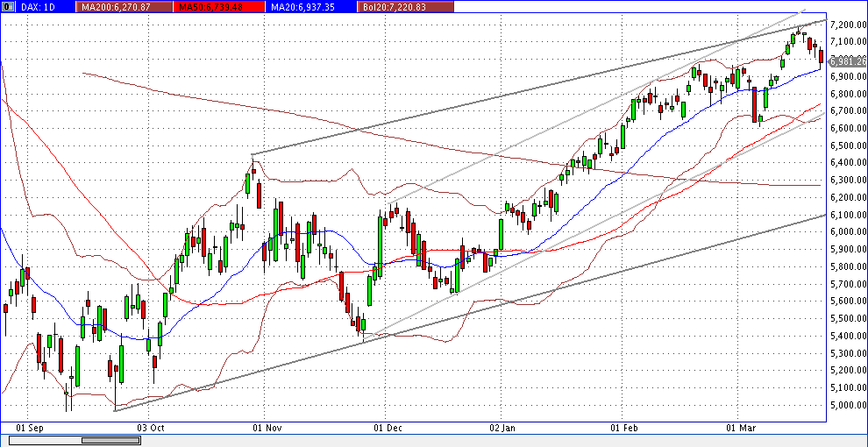Click the 01 Mar date label

(x=740, y=428)
